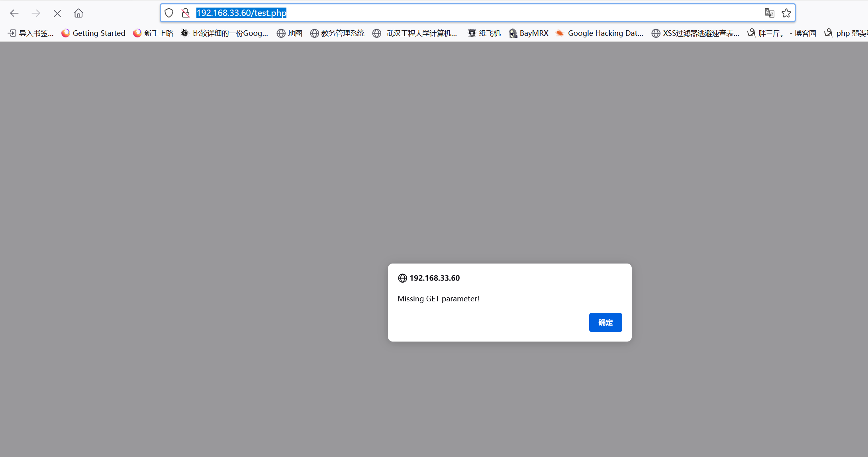
Task: Open tracking protection shield icon
Action: pyautogui.click(x=169, y=13)
